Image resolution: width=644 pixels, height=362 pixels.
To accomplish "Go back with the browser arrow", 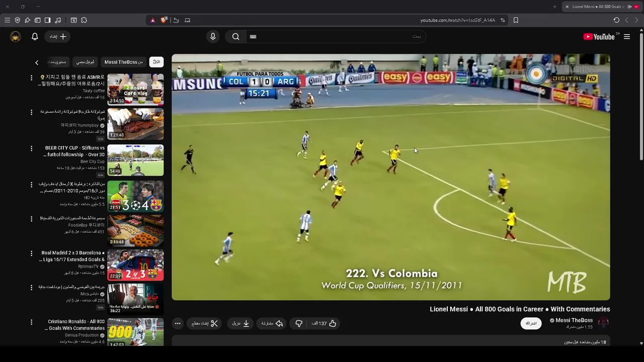I will click(626, 20).
